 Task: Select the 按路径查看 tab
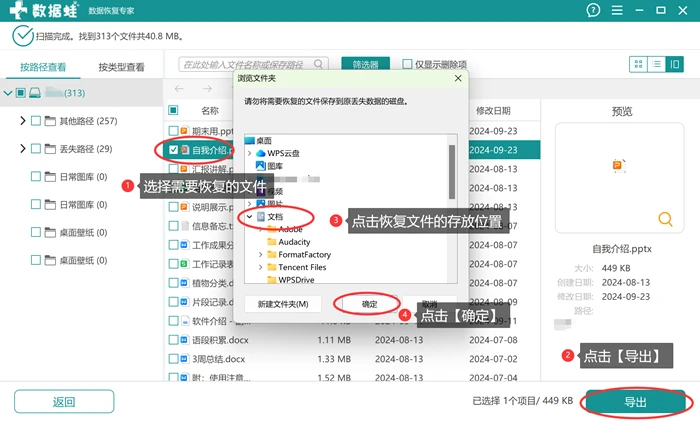(x=43, y=67)
